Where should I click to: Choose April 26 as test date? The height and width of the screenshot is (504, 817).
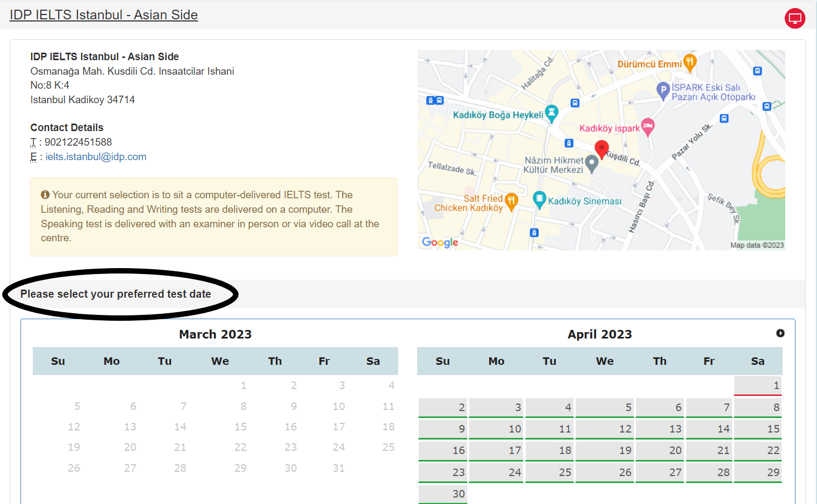pyautogui.click(x=605, y=473)
